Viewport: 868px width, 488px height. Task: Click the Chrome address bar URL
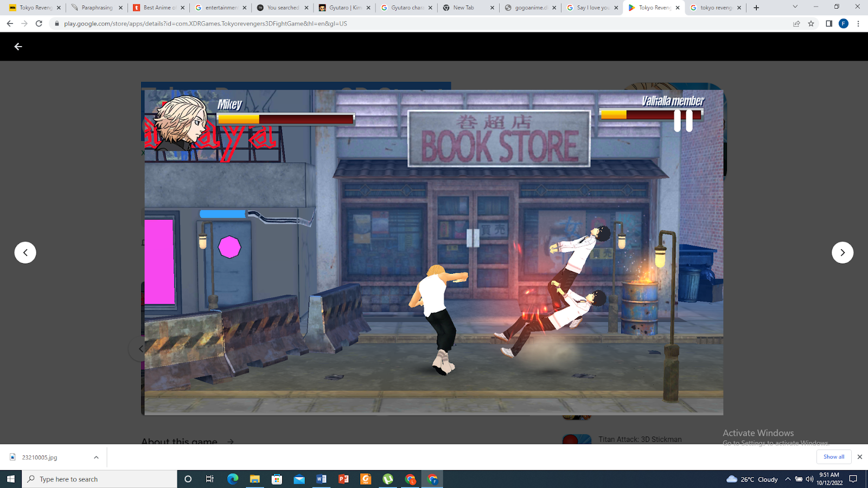pos(206,23)
